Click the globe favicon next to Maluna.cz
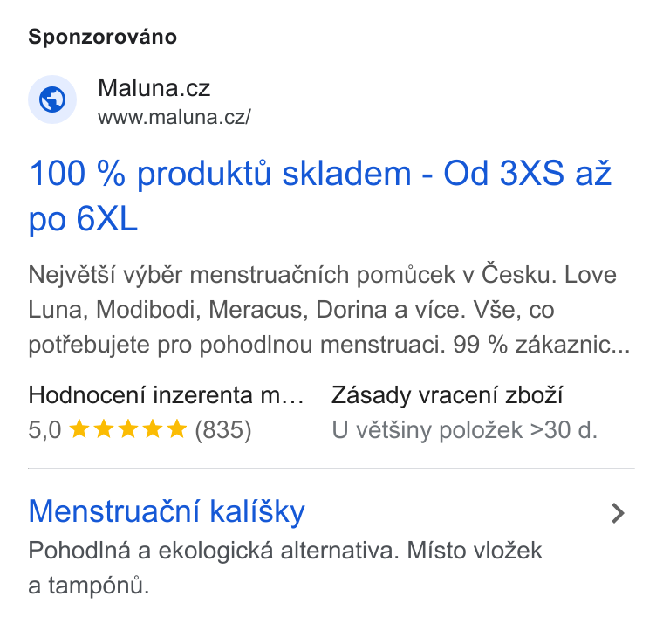The height and width of the screenshot is (644, 663). [52, 99]
